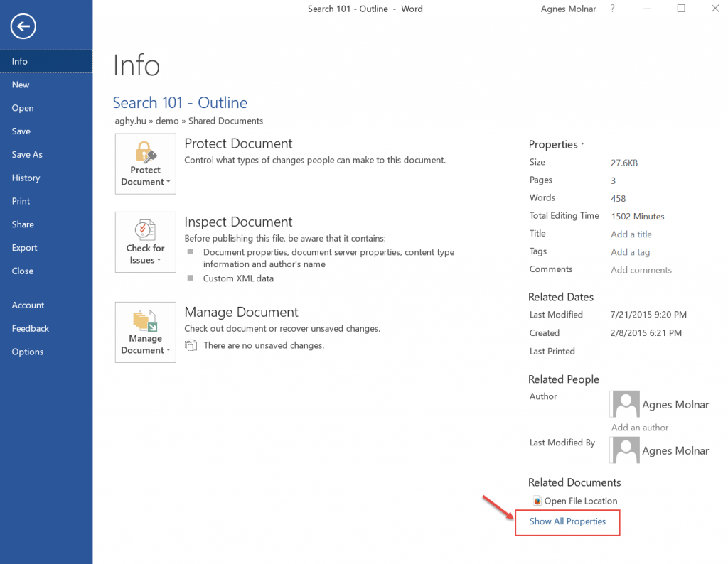Open the Share page
Viewport: 728px width, 564px height.
tap(46, 224)
